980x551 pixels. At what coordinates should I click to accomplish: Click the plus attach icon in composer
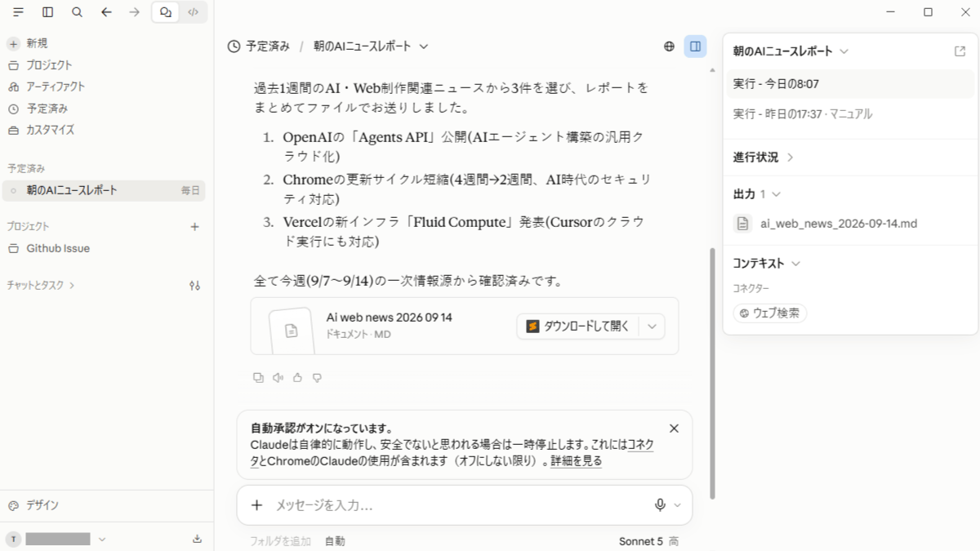(x=256, y=505)
